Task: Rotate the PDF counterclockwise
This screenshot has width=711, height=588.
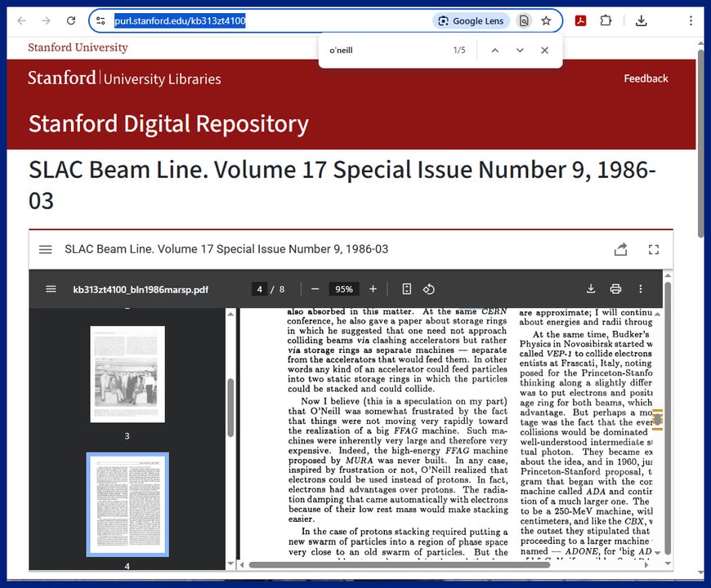Action: click(428, 289)
